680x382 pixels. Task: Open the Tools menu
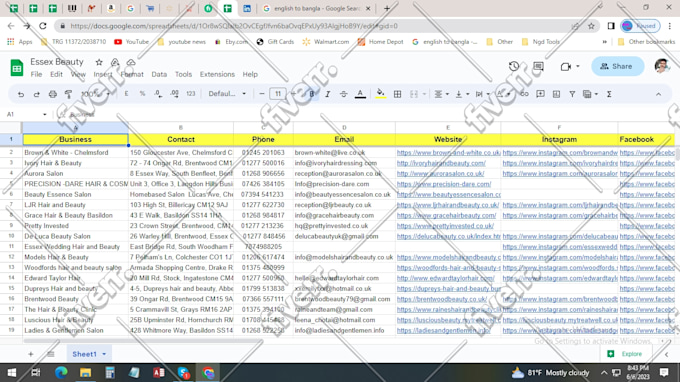(183, 74)
